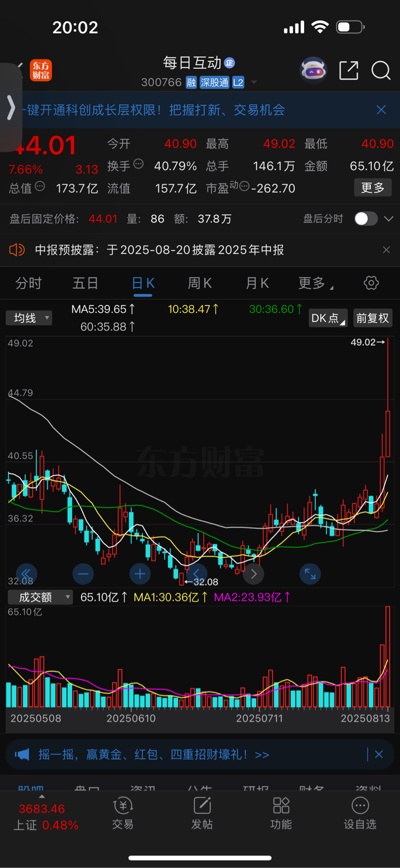Zoom out chart with minus icon
This screenshot has width=400, height=868.
(83, 574)
